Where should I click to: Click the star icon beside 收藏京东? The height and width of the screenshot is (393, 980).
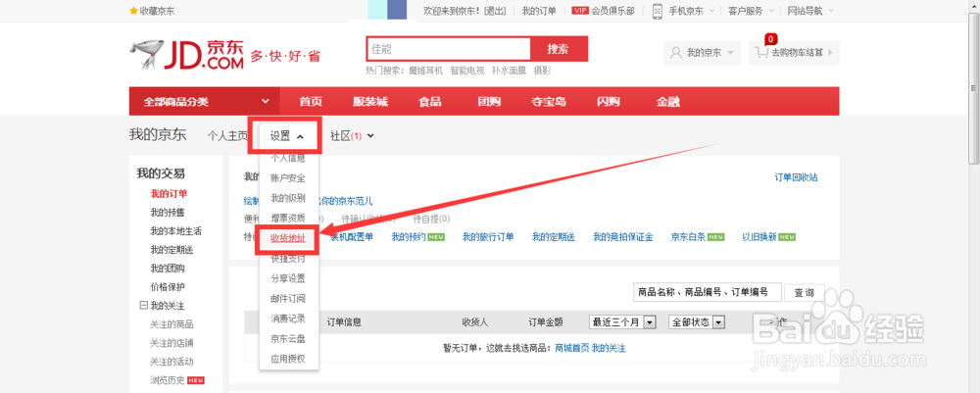point(133,11)
